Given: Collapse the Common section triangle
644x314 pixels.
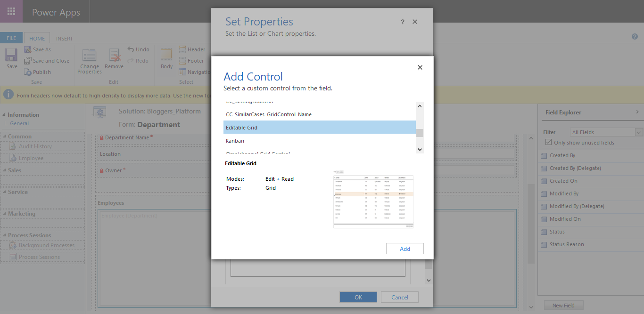Looking at the screenshot, I should (4, 137).
